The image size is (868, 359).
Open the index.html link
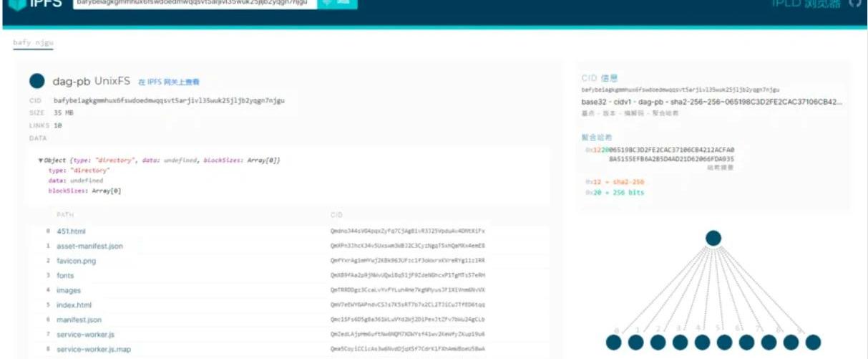click(x=74, y=305)
